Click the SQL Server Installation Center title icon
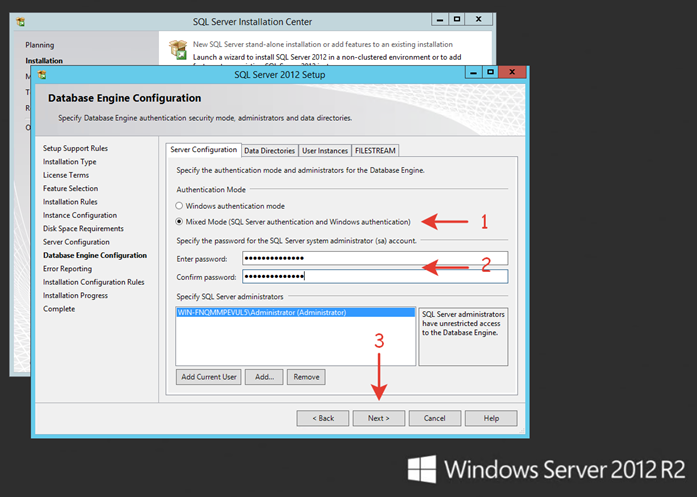 pos(20,22)
